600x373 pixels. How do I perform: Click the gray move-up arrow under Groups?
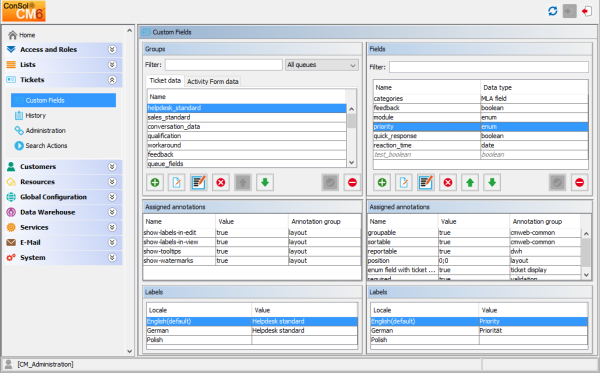[243, 182]
